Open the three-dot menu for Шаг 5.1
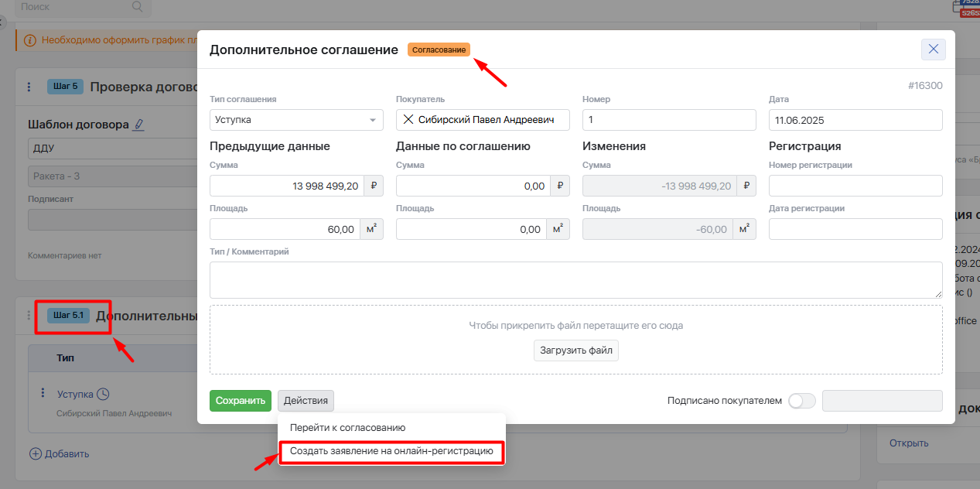 click(x=29, y=316)
